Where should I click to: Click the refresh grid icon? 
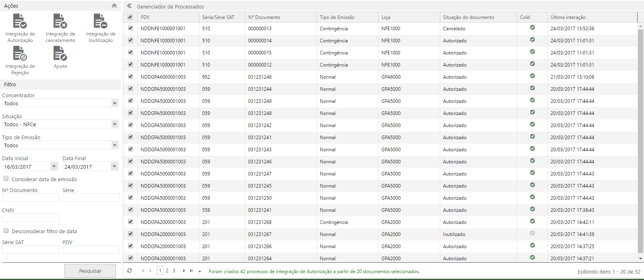pyautogui.click(x=129, y=271)
